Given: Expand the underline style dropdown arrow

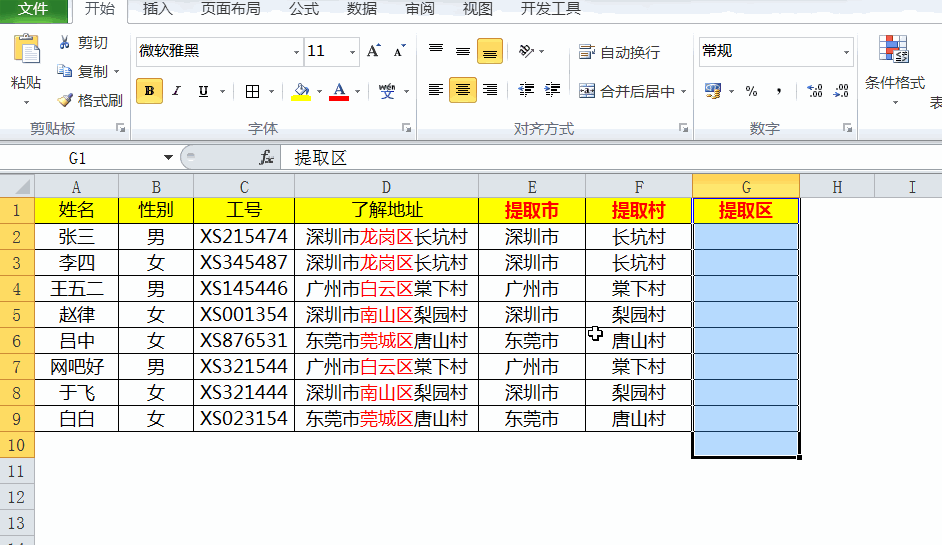Looking at the screenshot, I should (x=222, y=91).
